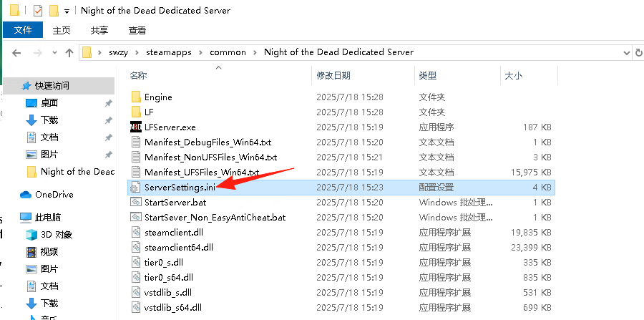Click 19,835 KB size of steamclient.dll

pos(531,232)
